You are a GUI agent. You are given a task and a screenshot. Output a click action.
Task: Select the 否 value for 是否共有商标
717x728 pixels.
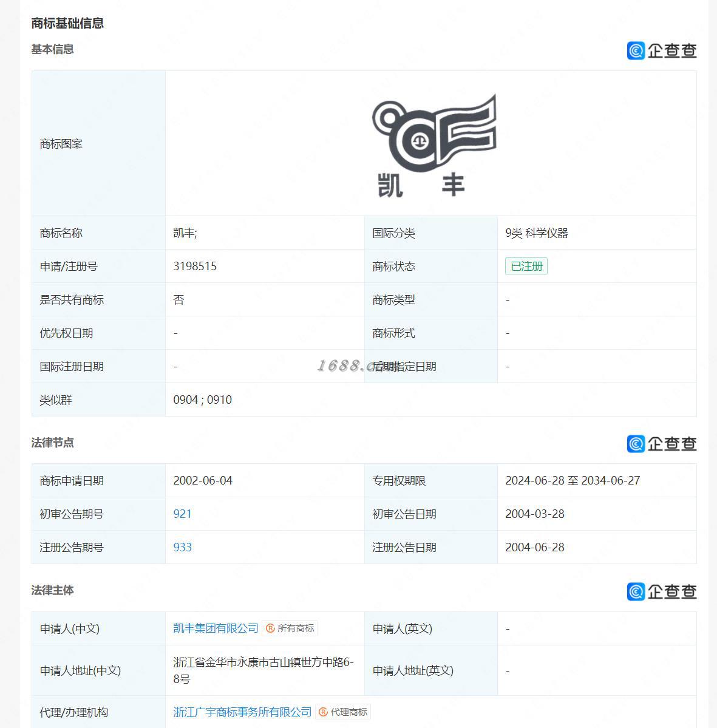178,299
